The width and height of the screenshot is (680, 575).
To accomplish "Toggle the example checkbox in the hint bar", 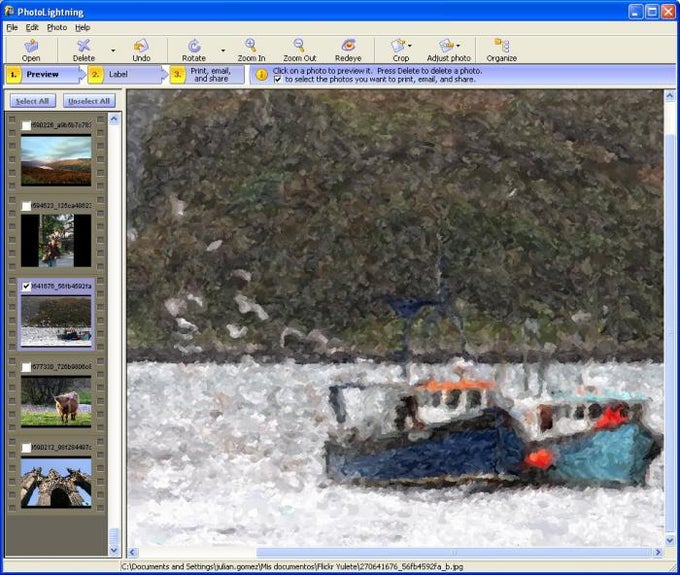I will (x=278, y=79).
